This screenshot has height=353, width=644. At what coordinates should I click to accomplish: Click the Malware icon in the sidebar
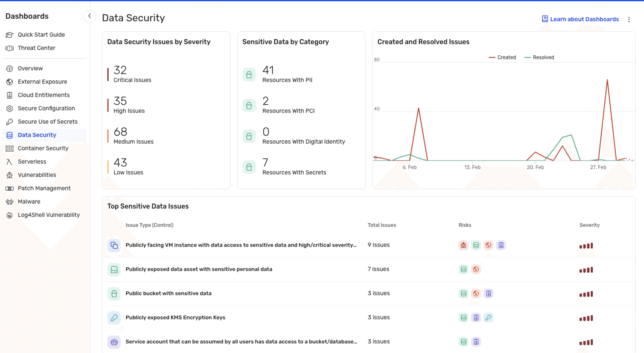(x=10, y=202)
